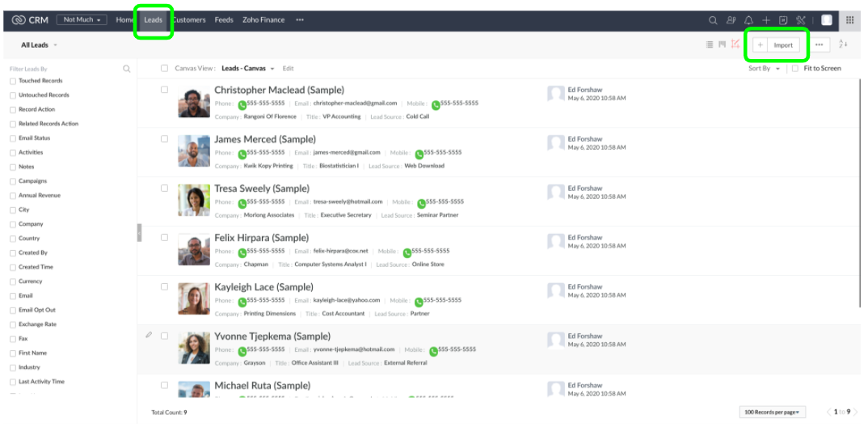The height and width of the screenshot is (436, 868).
Task: Open the notifications bell icon
Action: click(x=748, y=20)
